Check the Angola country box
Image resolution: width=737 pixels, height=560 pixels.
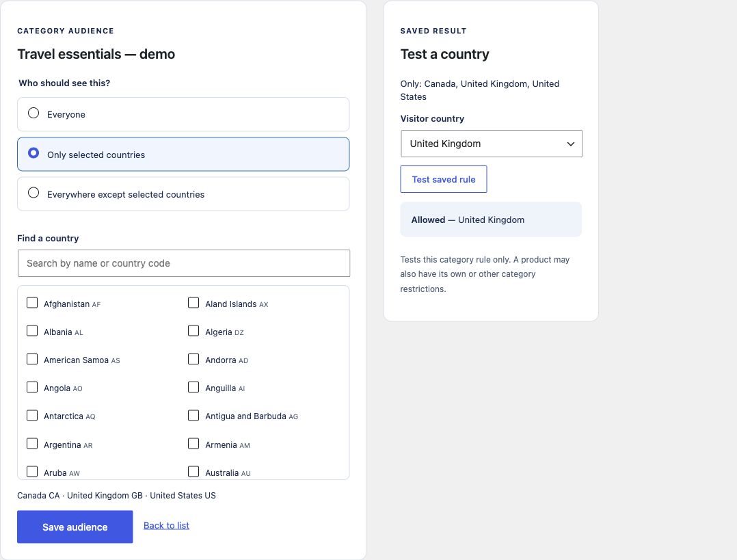click(32, 387)
